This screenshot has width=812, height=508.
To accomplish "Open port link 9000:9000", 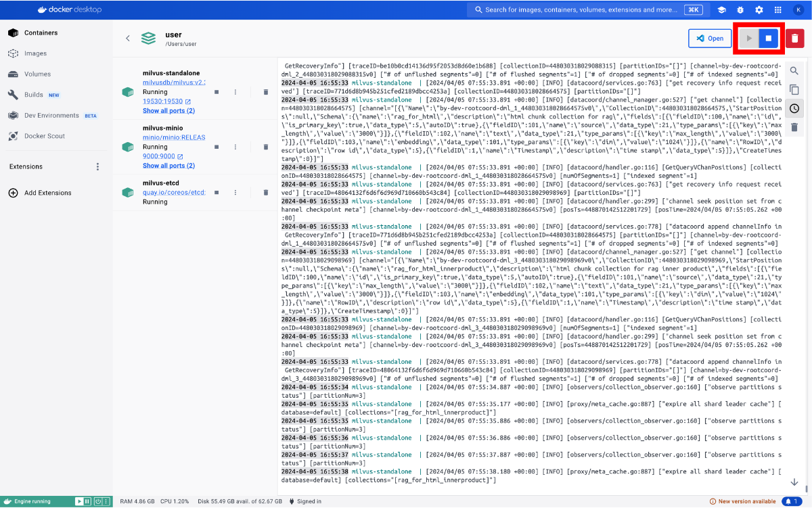I will point(162,156).
